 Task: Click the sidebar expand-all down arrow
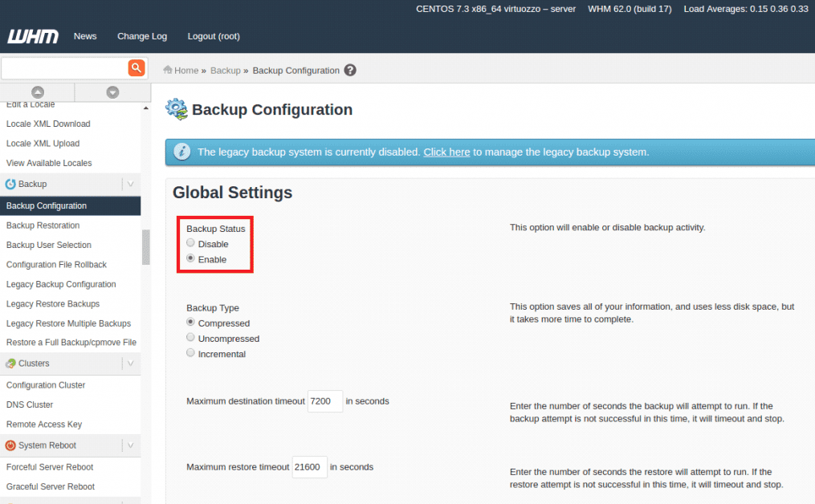coord(112,92)
